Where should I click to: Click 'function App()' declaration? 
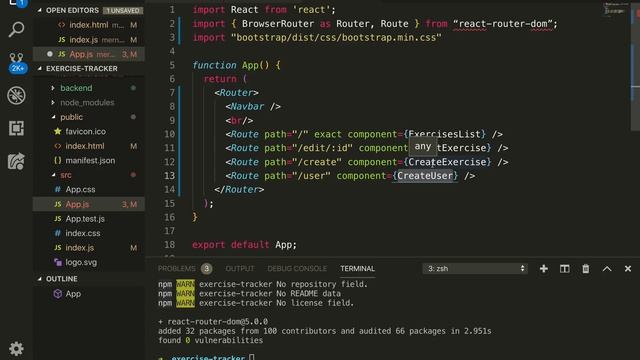pyautogui.click(x=236, y=65)
